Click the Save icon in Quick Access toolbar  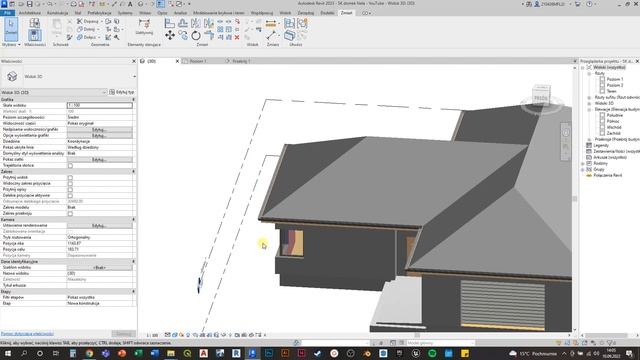click(x=29, y=4)
